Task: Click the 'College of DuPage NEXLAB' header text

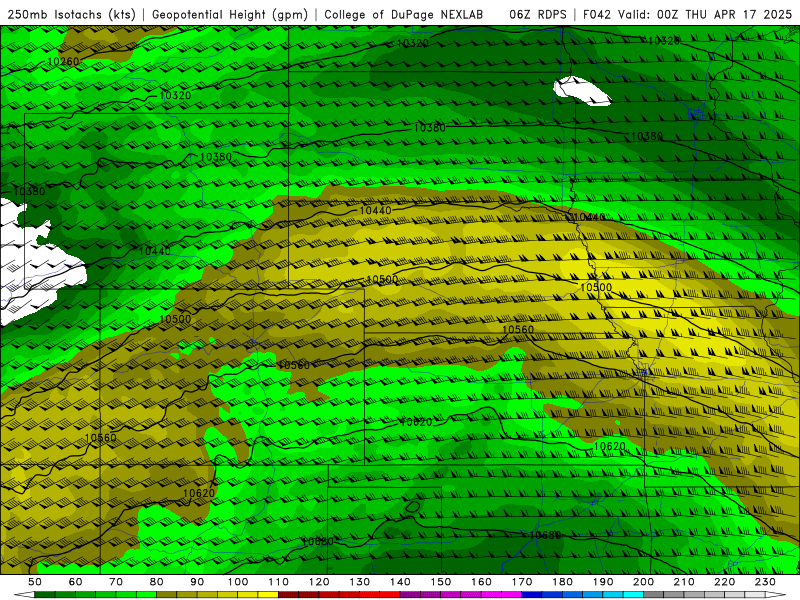Action: click(x=404, y=14)
